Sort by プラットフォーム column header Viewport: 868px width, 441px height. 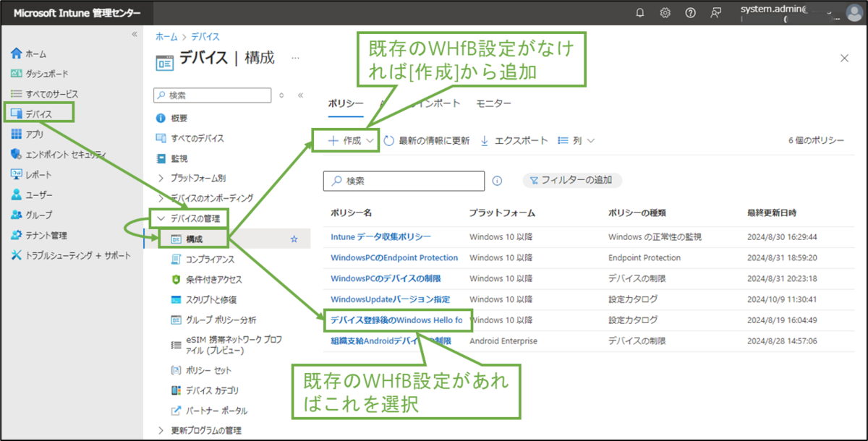tap(502, 213)
